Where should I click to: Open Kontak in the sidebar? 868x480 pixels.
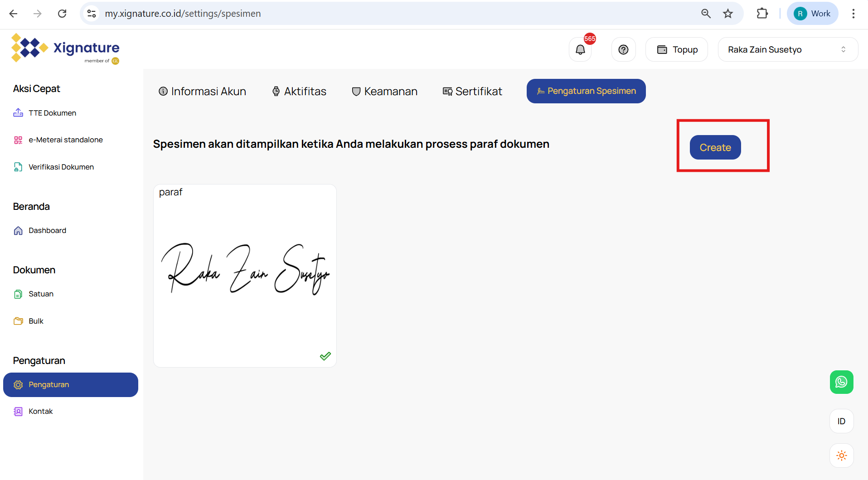[x=40, y=412]
